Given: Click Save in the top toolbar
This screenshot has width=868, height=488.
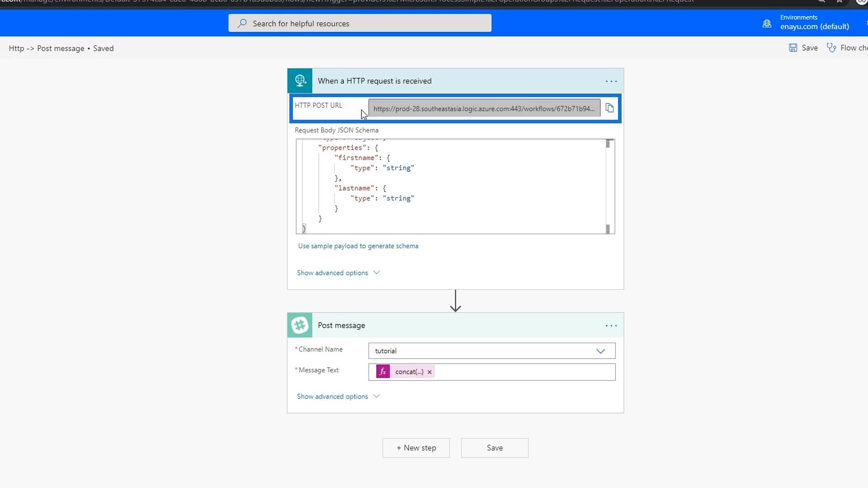Looking at the screenshot, I should click(x=803, y=48).
